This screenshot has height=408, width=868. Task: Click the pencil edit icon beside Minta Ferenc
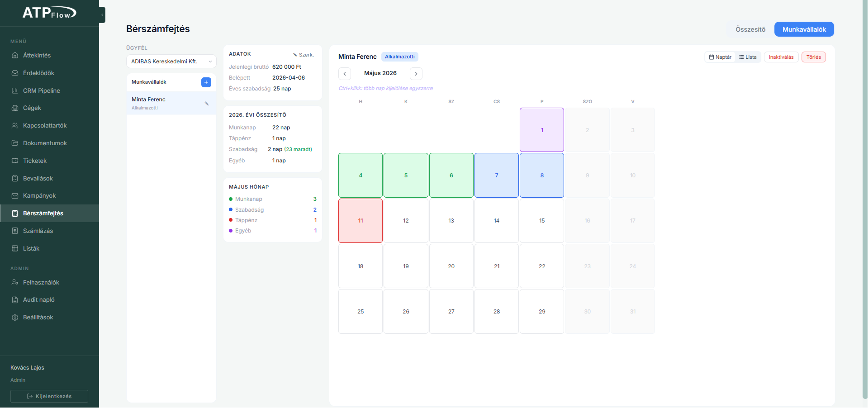click(207, 104)
